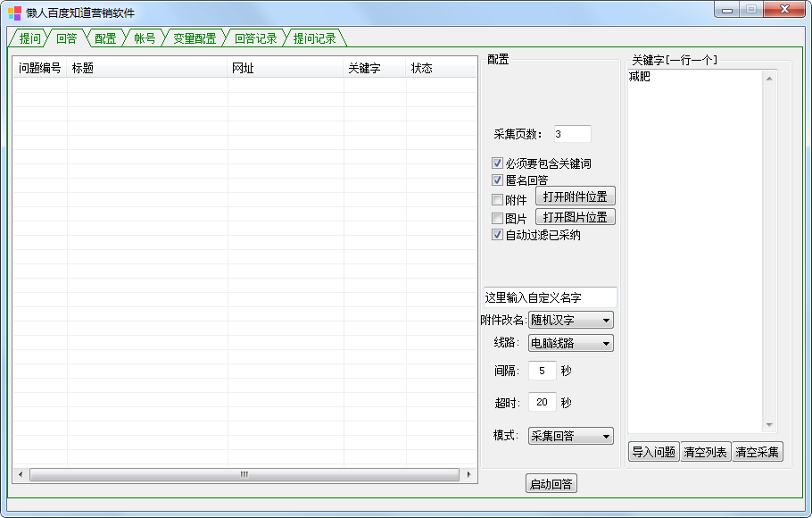Image resolution: width=812 pixels, height=518 pixels.
Task: Click the keyword list scroll down arrow
Action: point(769,426)
